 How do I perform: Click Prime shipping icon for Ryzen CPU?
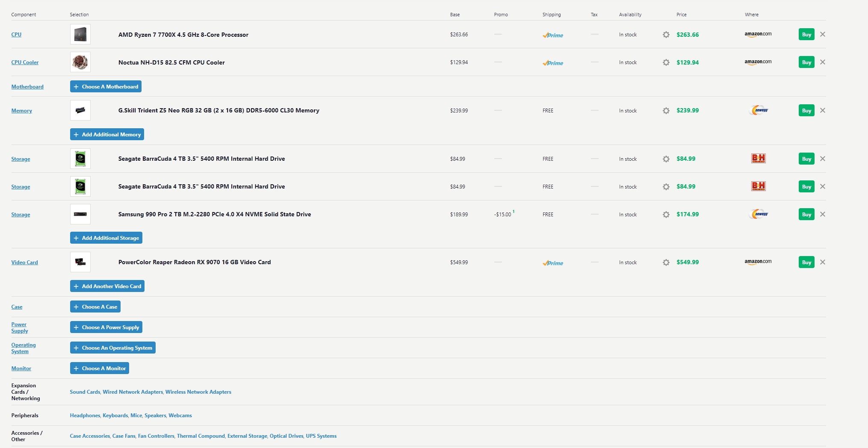click(x=553, y=35)
